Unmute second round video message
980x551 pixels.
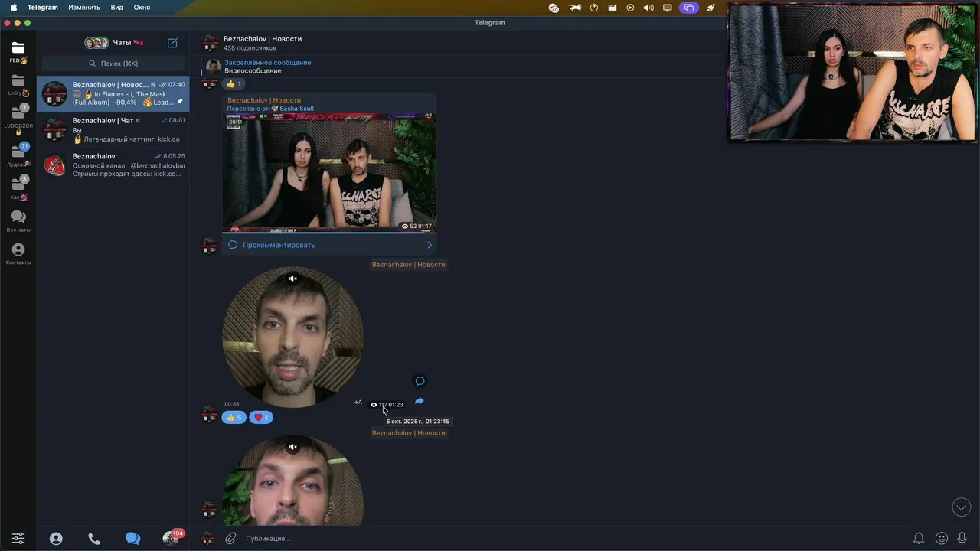[292, 447]
